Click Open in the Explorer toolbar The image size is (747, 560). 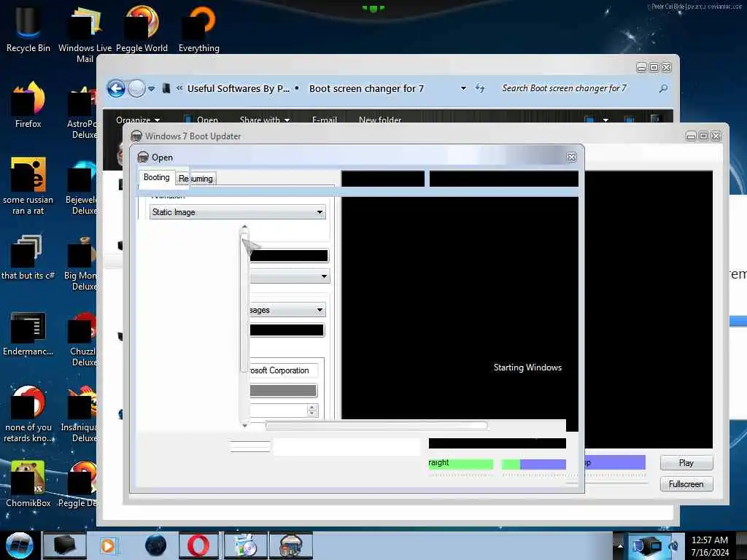tap(202, 120)
